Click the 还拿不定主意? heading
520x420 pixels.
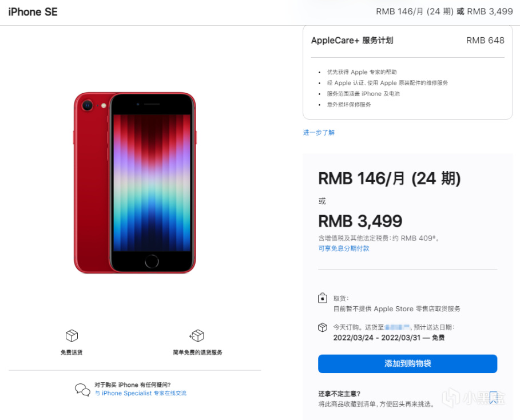(x=339, y=394)
